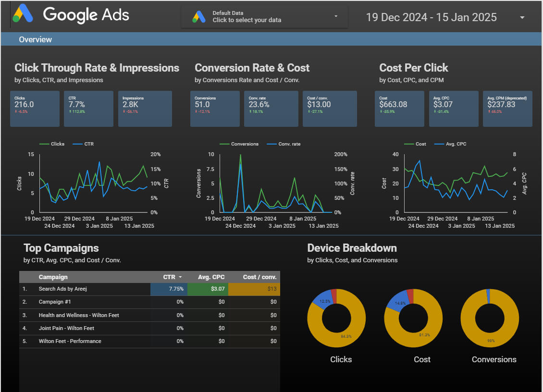Viewport: 543px width, 392px height.
Task: Click the Cost label under the middle donut
Action: coord(422,359)
